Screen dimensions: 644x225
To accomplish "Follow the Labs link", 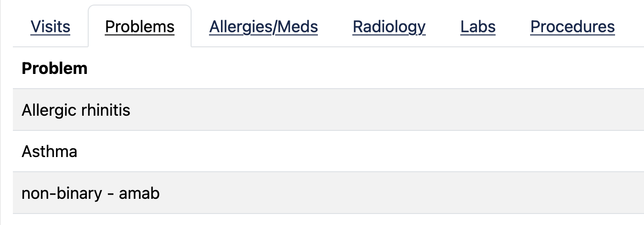I will 478,27.
